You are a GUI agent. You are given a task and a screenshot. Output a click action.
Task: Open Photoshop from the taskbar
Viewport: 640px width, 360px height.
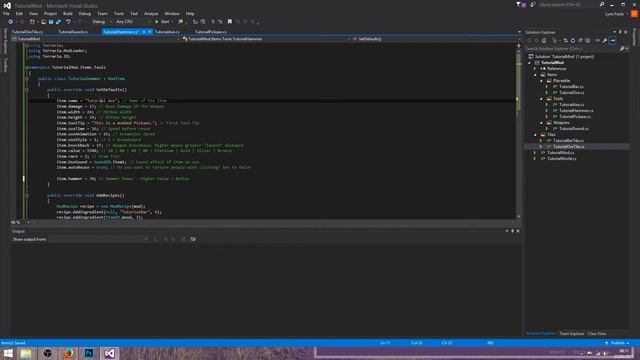pyautogui.click(x=89, y=353)
